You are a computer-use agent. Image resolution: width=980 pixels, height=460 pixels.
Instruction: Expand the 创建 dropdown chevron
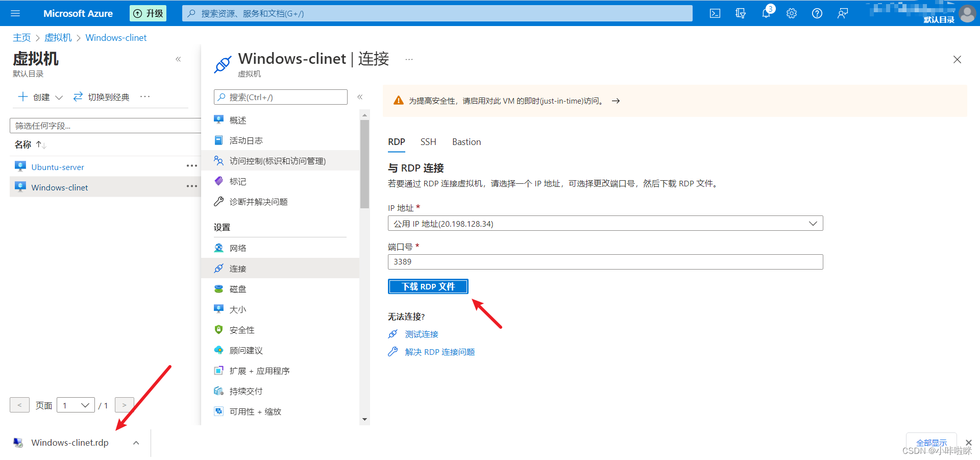click(59, 97)
